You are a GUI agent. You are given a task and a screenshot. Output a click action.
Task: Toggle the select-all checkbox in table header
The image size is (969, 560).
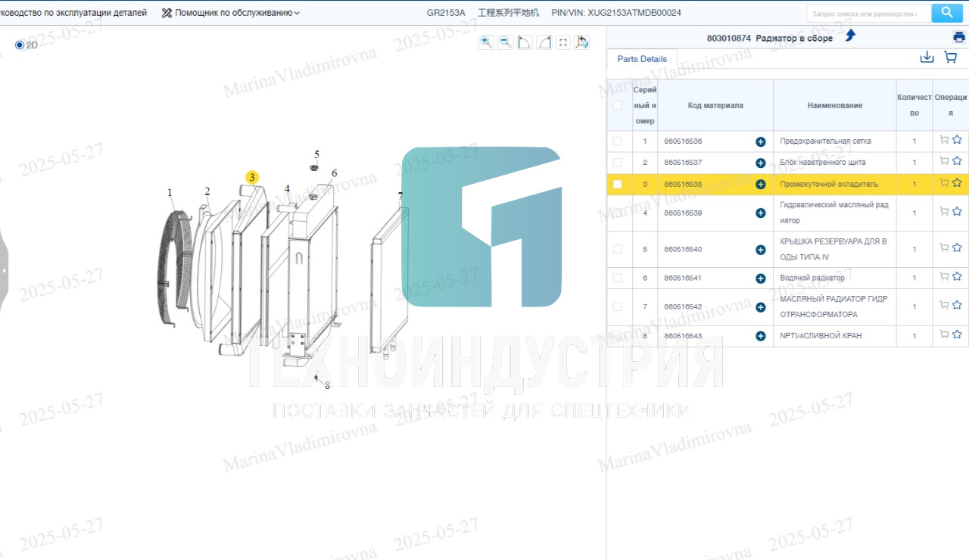(617, 105)
